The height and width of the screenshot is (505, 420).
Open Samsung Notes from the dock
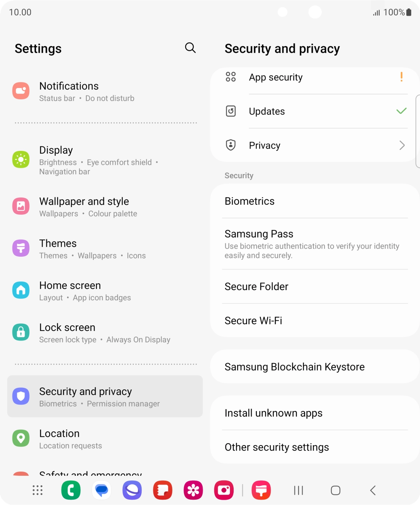162,490
